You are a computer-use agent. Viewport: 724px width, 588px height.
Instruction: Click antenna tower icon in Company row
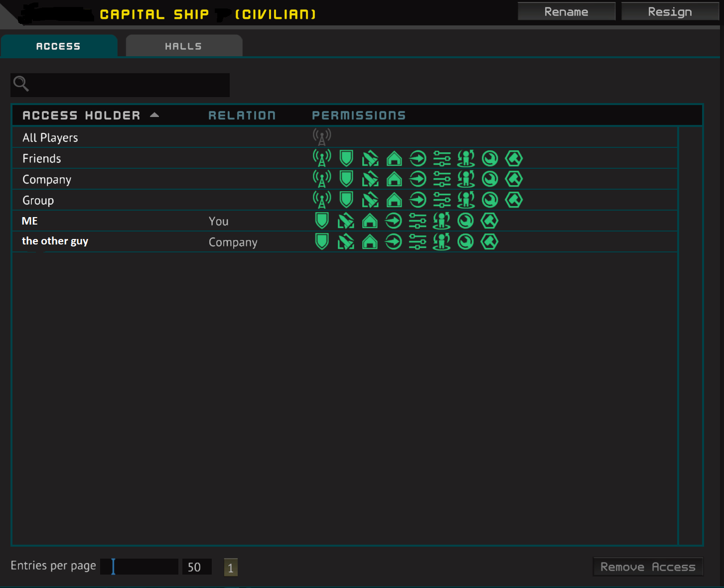click(322, 179)
